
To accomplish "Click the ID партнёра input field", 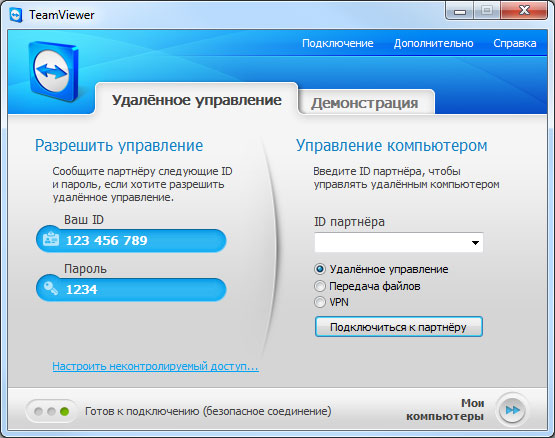I will point(399,243).
